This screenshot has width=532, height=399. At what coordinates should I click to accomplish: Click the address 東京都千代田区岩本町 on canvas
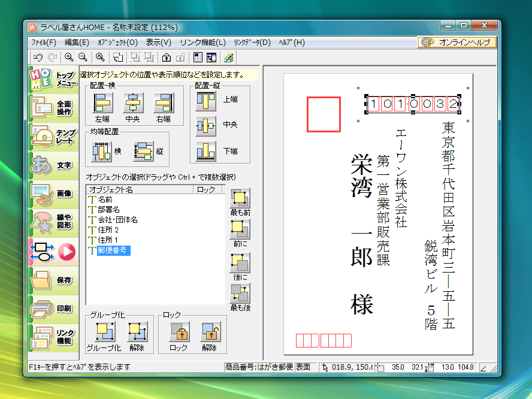coord(448,225)
